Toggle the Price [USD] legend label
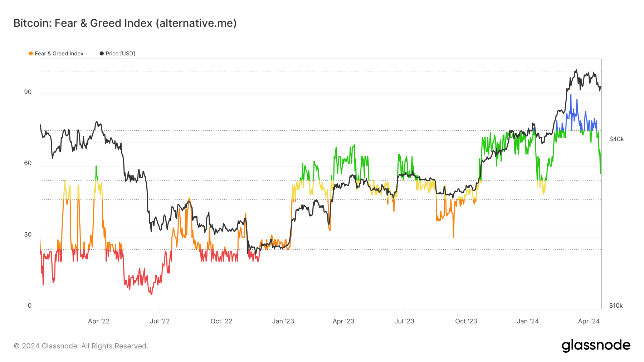 [120, 54]
